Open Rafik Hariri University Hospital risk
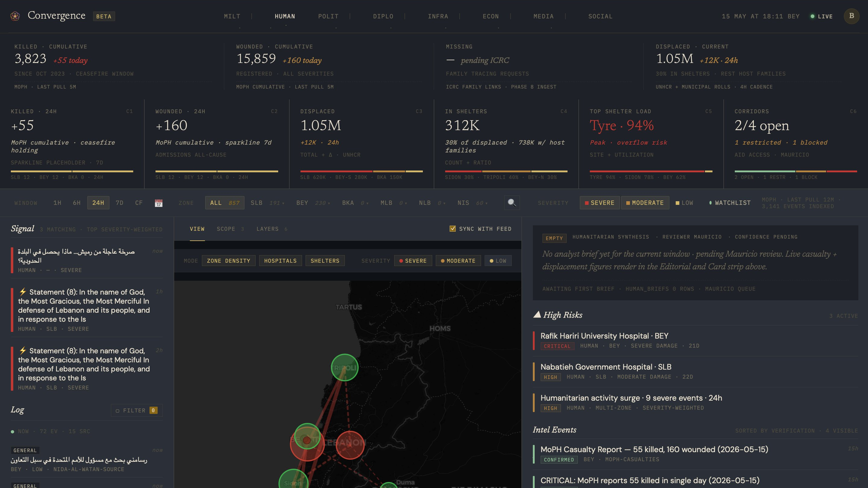 [x=695, y=340]
